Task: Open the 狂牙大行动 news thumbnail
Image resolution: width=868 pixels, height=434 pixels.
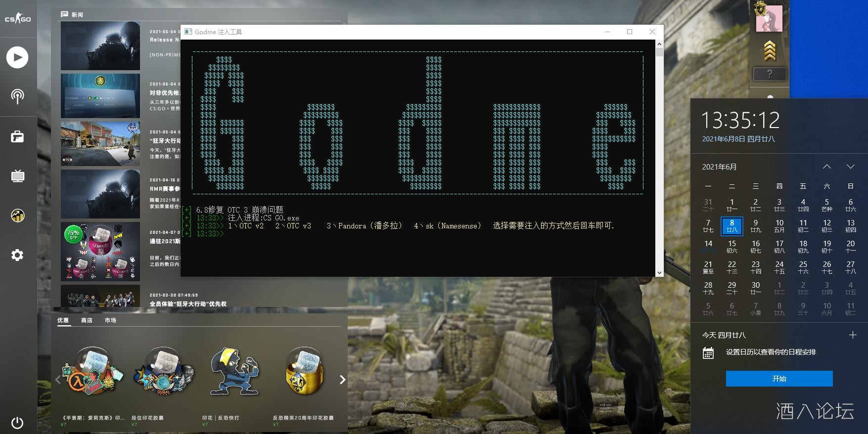Action: [x=100, y=144]
